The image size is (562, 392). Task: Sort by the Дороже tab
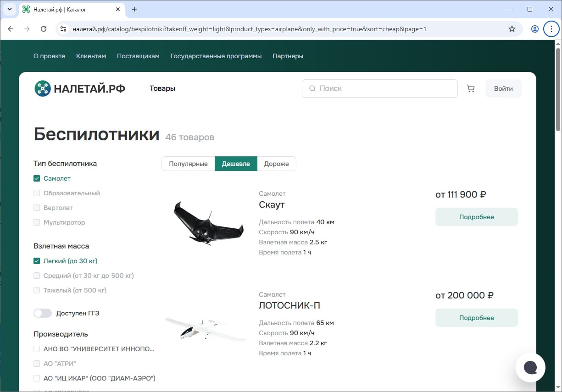point(276,164)
